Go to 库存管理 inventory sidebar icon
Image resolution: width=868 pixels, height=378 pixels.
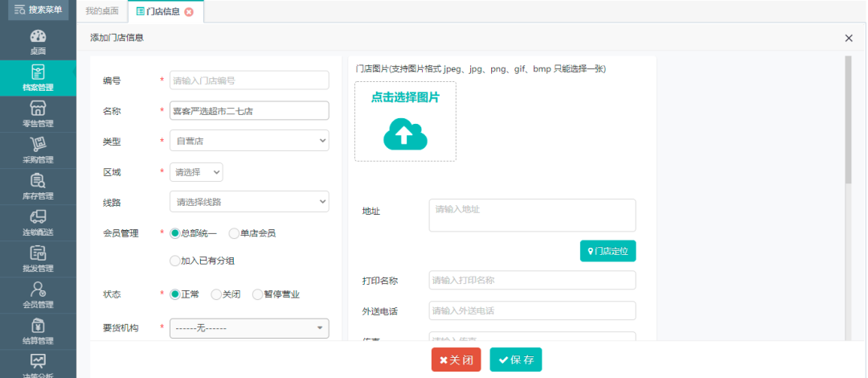(38, 181)
